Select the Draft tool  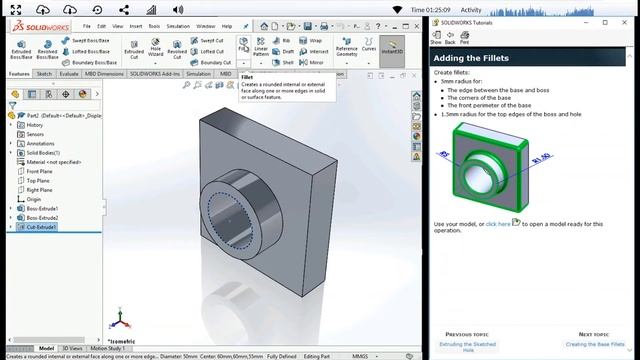(283, 51)
